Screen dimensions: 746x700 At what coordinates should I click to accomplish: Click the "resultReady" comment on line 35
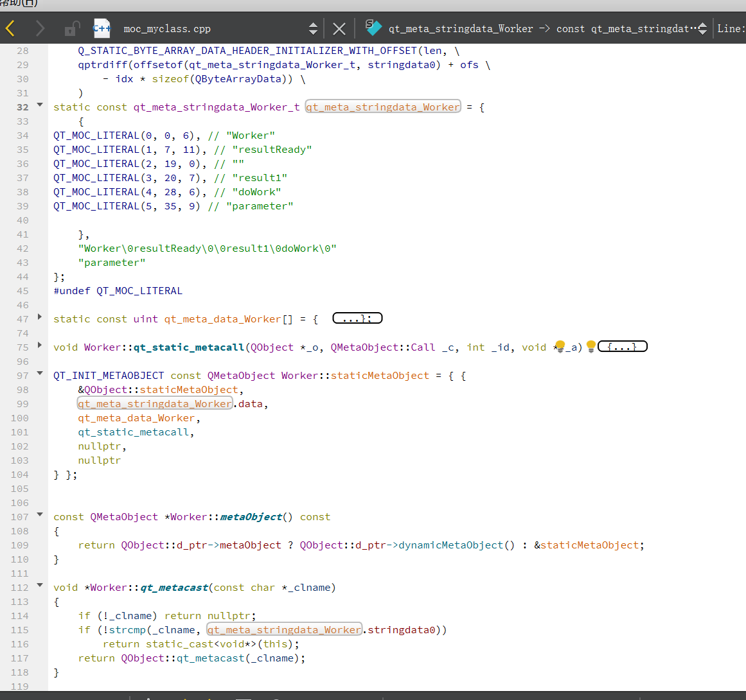272,150
